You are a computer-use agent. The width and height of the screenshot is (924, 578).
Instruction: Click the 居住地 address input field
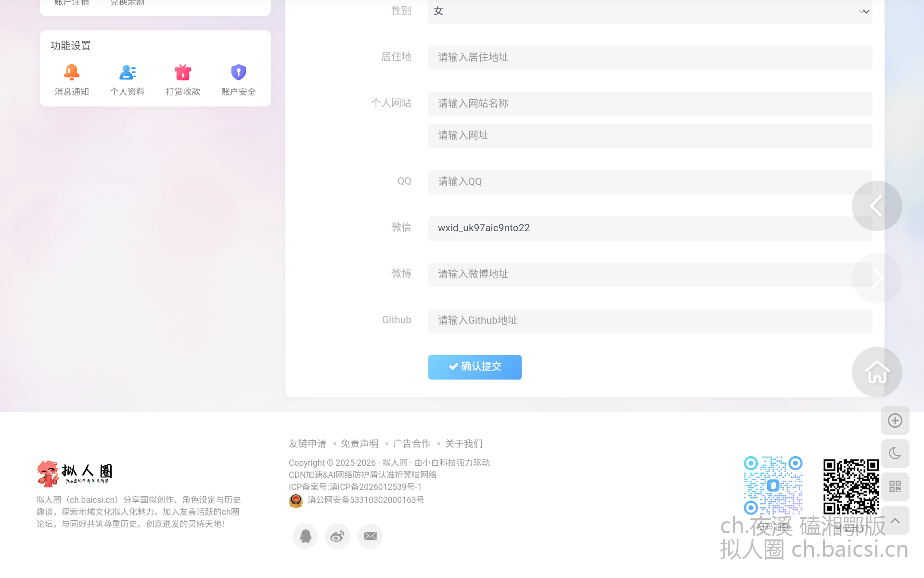pyautogui.click(x=650, y=58)
